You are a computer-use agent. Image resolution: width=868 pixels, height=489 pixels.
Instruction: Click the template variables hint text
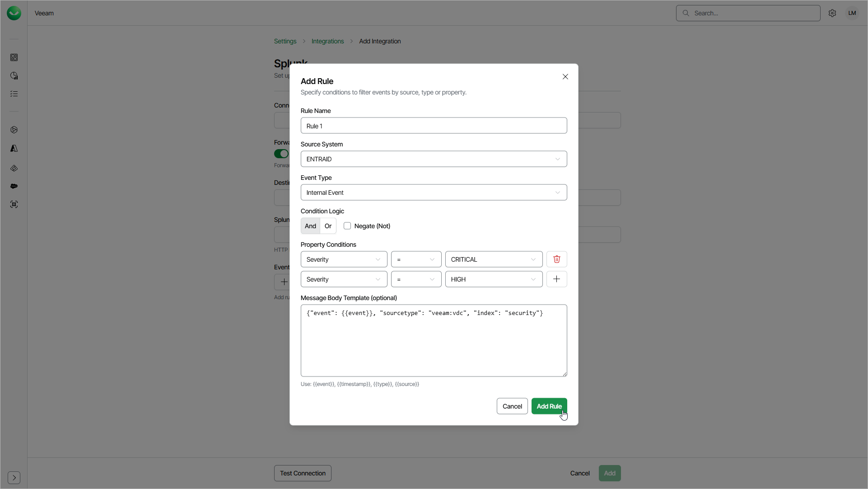[360, 384]
